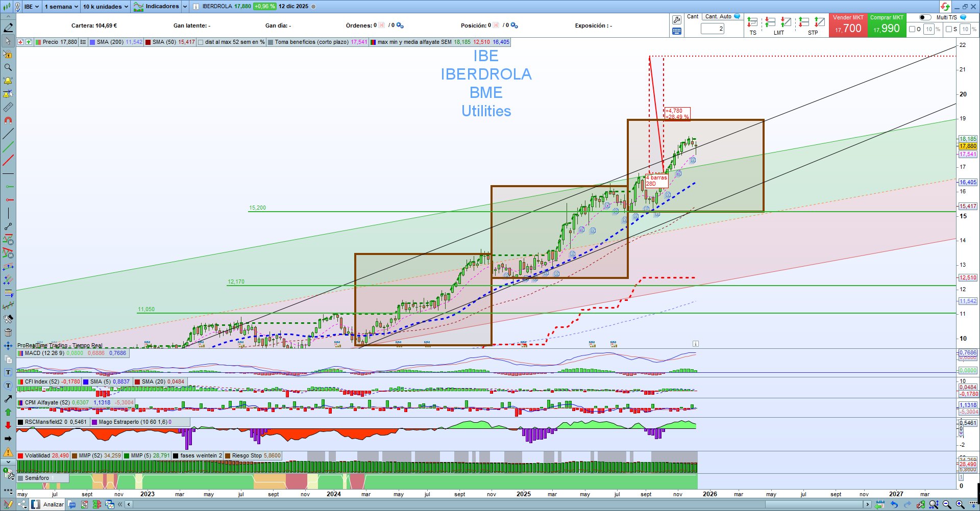Activate the zoom magnifier tool
980x511 pixels.
tap(8, 67)
